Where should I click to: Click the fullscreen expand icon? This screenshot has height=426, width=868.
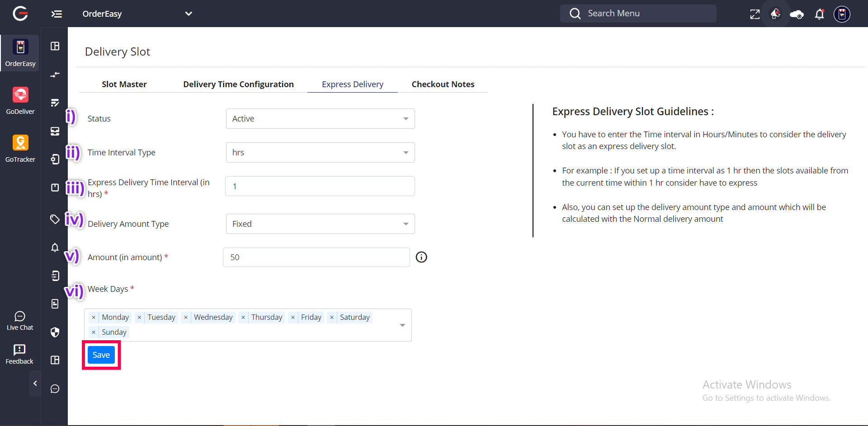pos(755,14)
